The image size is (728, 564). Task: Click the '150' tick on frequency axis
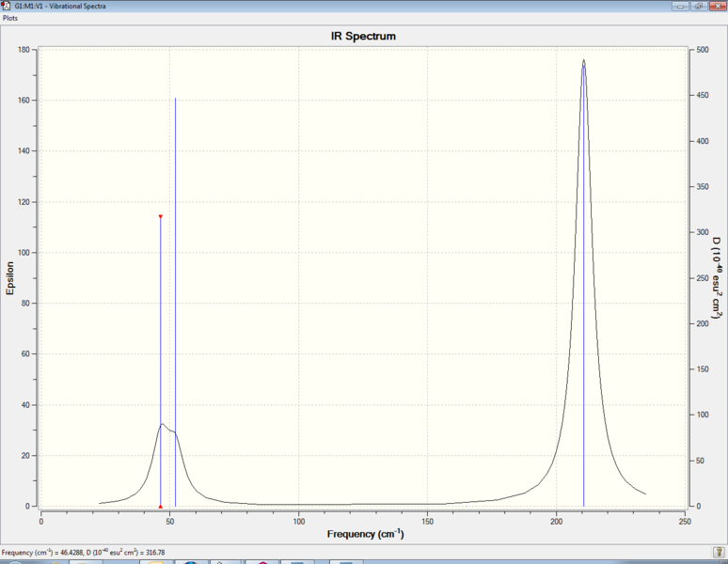pyautogui.click(x=428, y=522)
